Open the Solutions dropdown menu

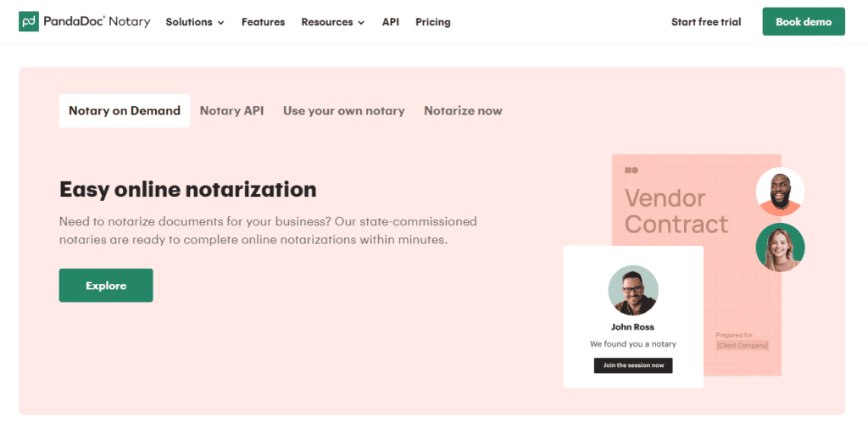(194, 22)
